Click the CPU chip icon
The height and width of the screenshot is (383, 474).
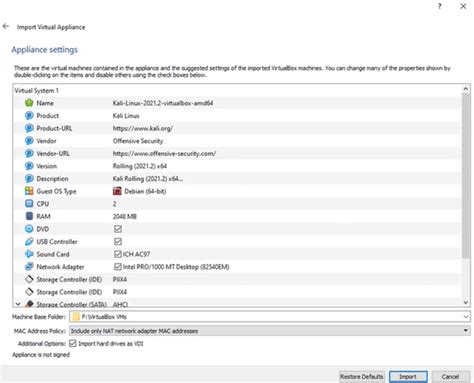pyautogui.click(x=29, y=203)
